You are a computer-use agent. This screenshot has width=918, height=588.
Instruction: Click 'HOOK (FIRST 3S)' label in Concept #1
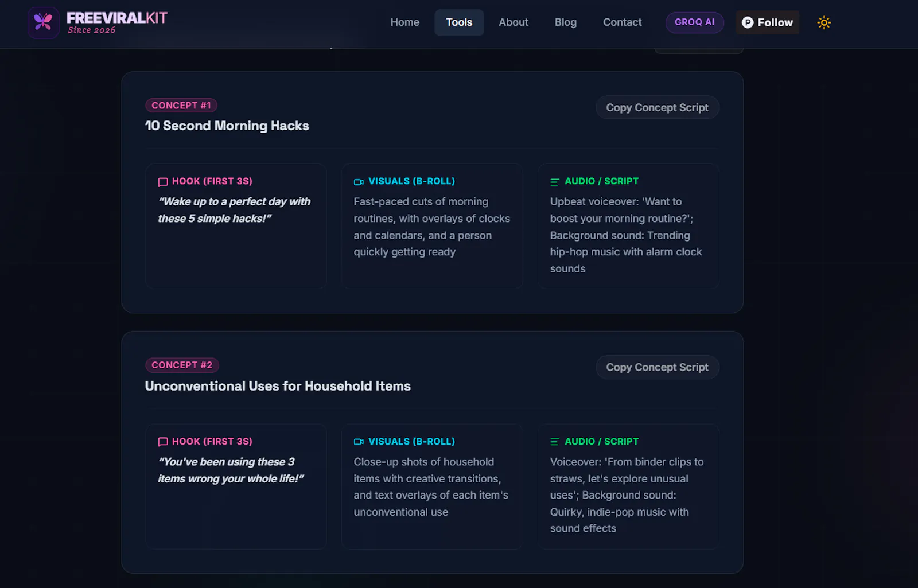pyautogui.click(x=212, y=181)
